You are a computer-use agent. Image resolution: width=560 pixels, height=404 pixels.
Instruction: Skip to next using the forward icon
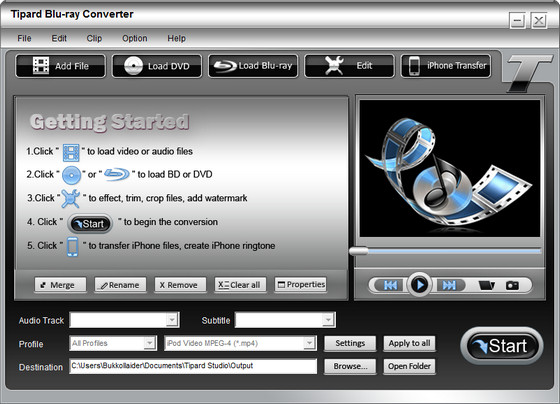point(449,285)
